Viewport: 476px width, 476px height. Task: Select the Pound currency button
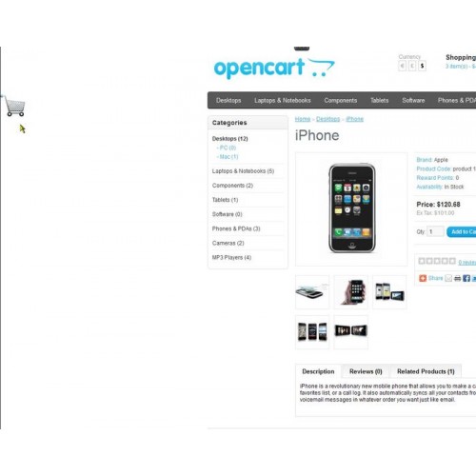[x=412, y=66]
